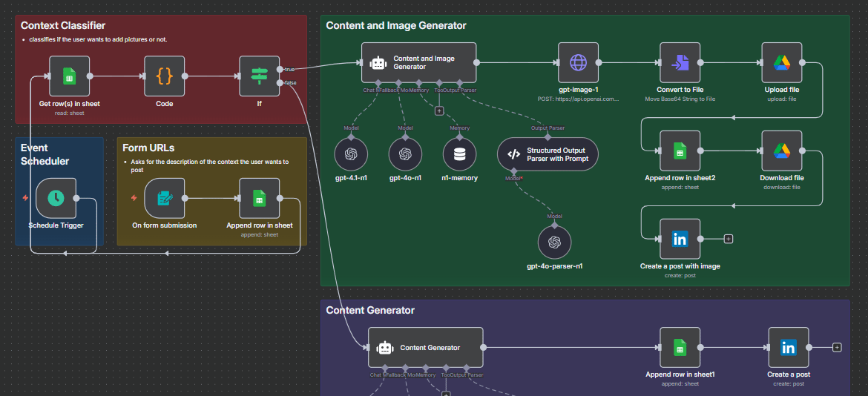
Task: Select the Get row(s) in sheet node
Action: (x=69, y=76)
